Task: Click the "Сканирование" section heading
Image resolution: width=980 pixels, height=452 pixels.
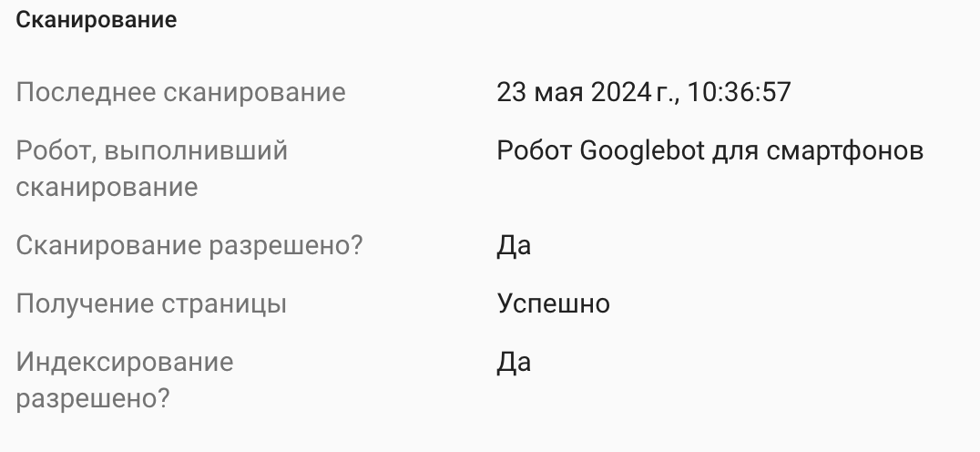Action: click(97, 21)
